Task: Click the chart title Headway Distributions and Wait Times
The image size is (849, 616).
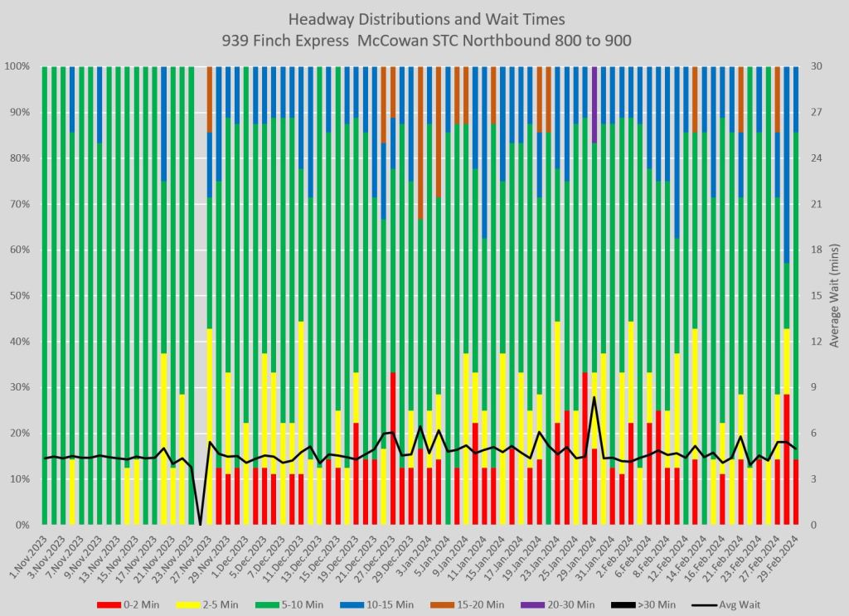Action: point(424,19)
